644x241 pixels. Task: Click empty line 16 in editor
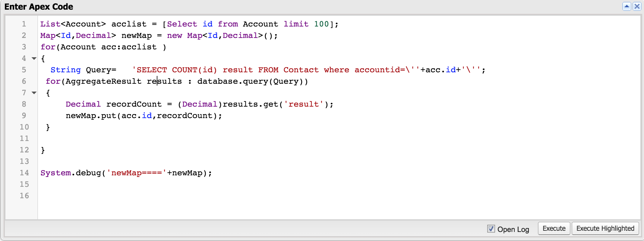[339, 196]
